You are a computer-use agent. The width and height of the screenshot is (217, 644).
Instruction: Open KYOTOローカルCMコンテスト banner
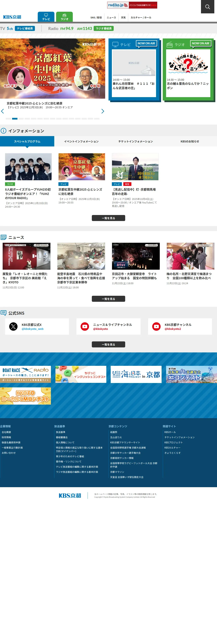pyautogui.click(x=26, y=396)
